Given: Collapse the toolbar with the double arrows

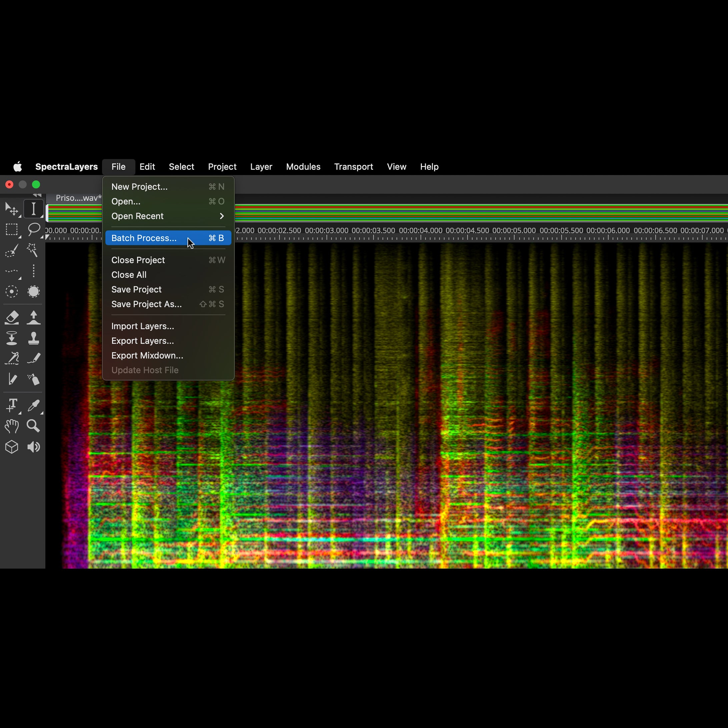Looking at the screenshot, I should click(x=37, y=195).
